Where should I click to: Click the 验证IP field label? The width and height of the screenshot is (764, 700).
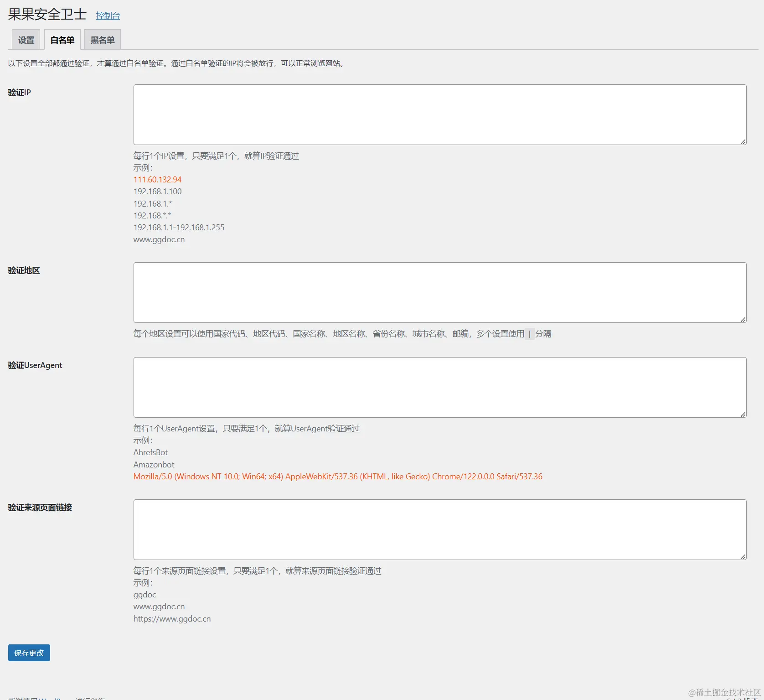(x=20, y=93)
